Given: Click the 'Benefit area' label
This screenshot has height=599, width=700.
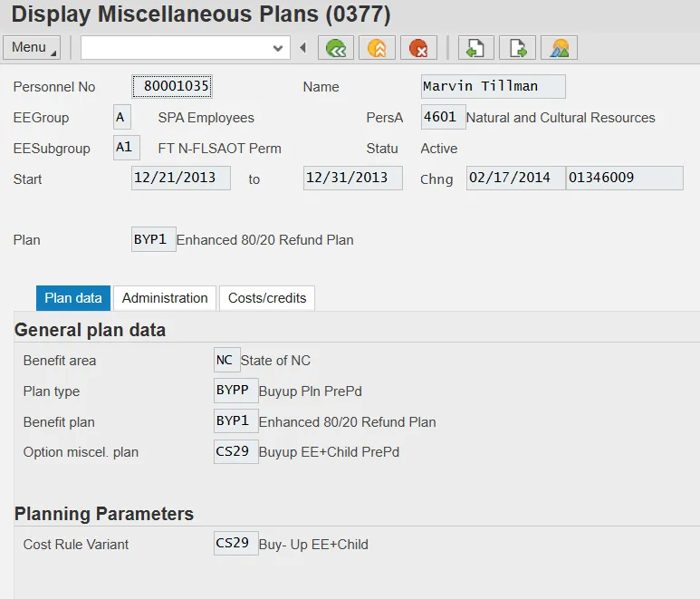Looking at the screenshot, I should [x=60, y=361].
